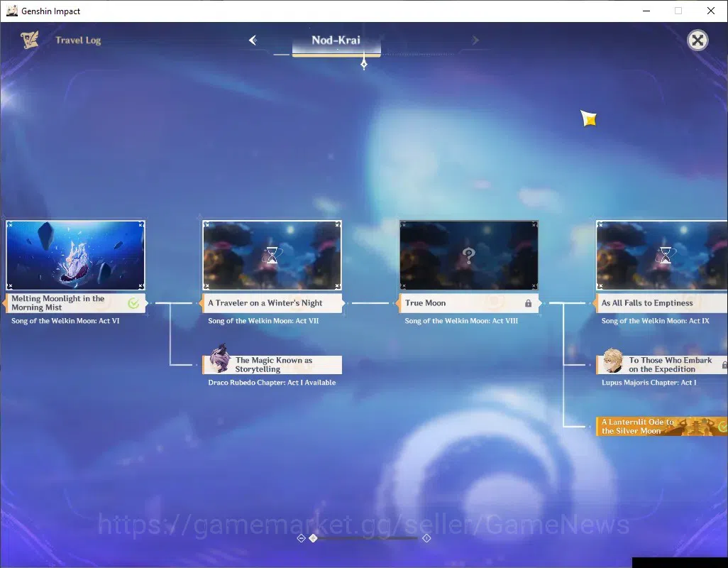Minimize the Genshin Impact window
This screenshot has height=568, width=728.
(646, 11)
